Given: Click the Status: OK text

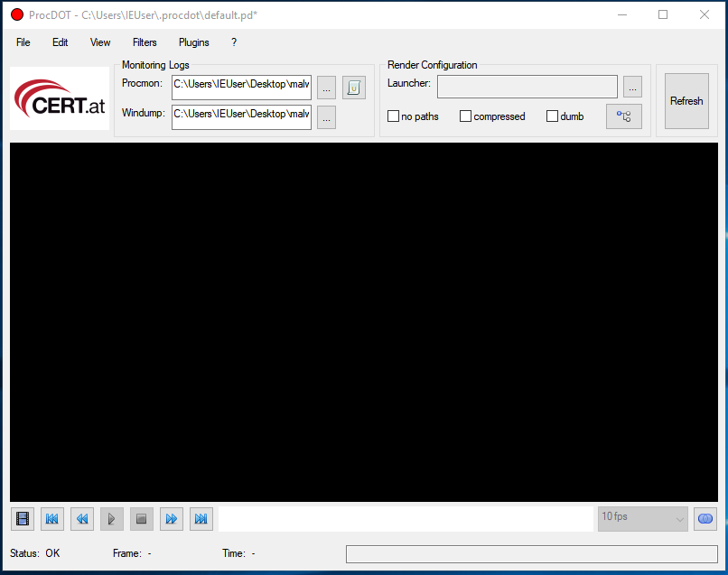Looking at the screenshot, I should (35, 553).
